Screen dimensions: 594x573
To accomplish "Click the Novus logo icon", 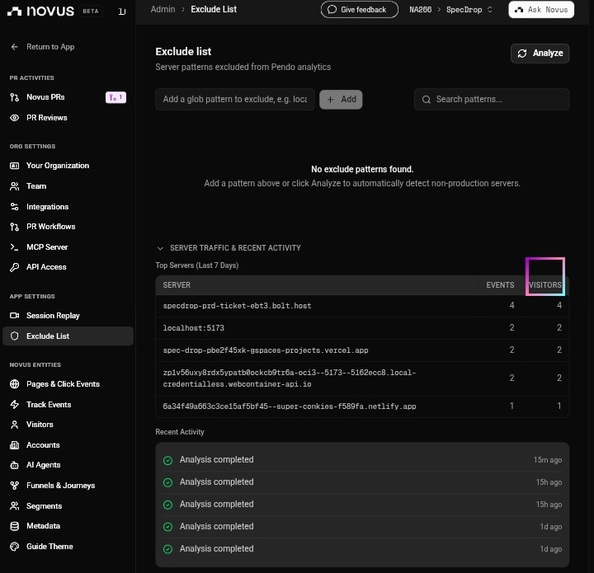I will coord(14,11).
